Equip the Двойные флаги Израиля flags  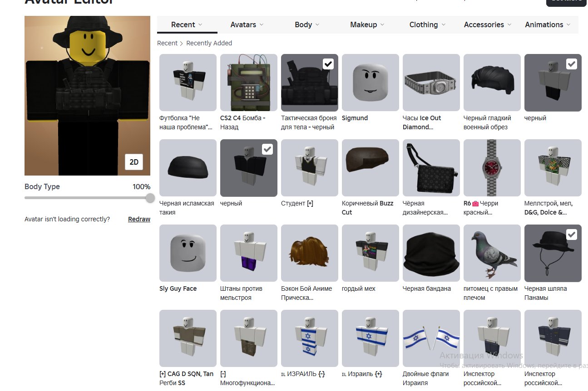click(431, 338)
